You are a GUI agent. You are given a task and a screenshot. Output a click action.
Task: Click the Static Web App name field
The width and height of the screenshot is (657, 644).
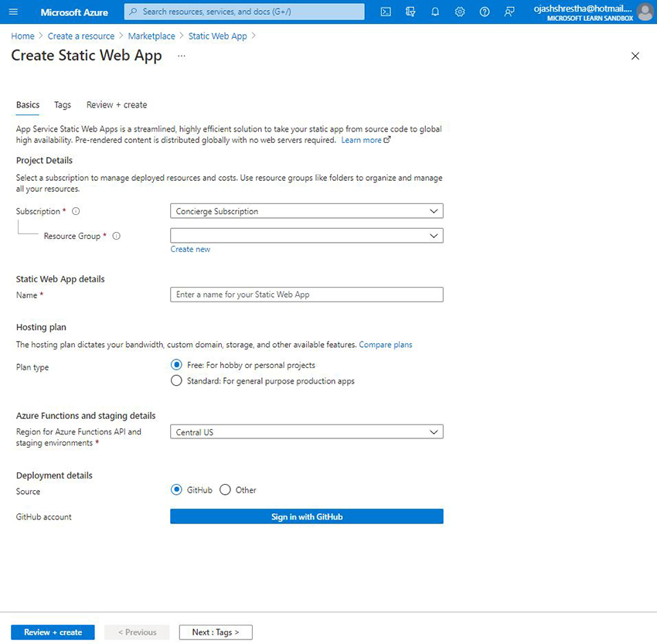click(306, 295)
